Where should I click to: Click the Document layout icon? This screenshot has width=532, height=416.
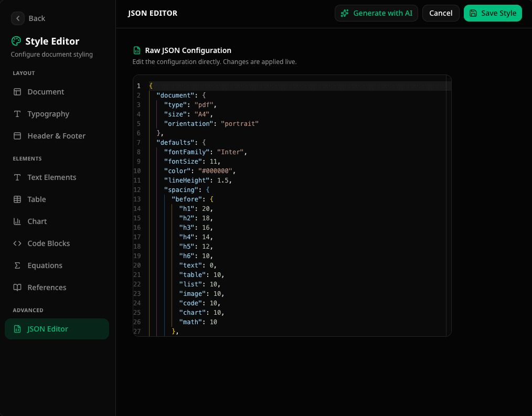pyautogui.click(x=17, y=92)
